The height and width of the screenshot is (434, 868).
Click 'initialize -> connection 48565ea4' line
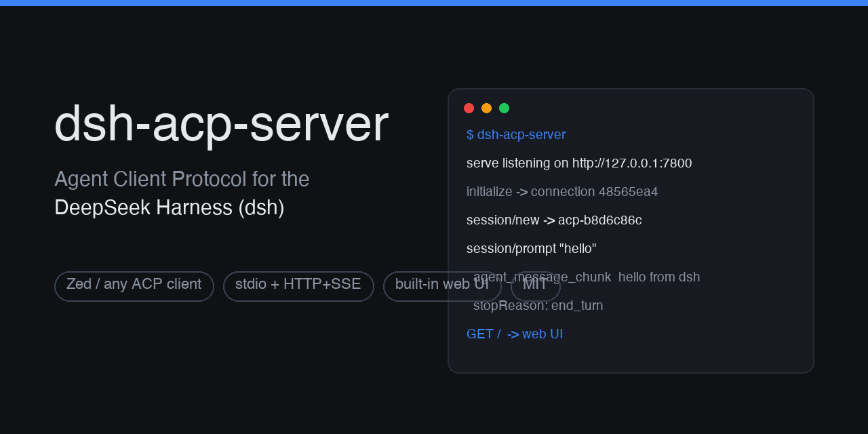click(562, 192)
